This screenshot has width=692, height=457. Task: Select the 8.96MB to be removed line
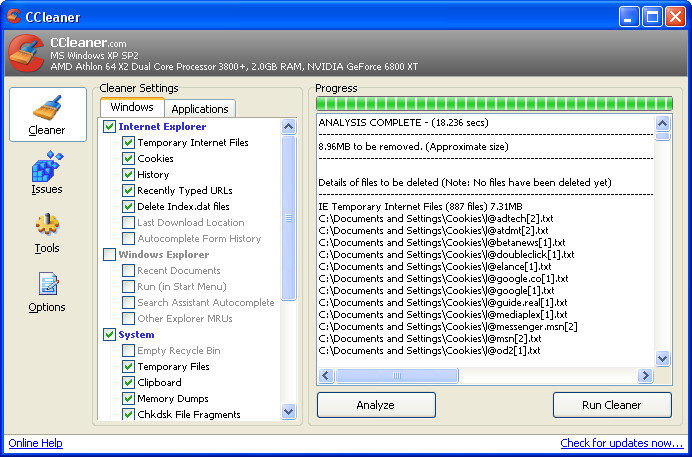click(x=414, y=146)
